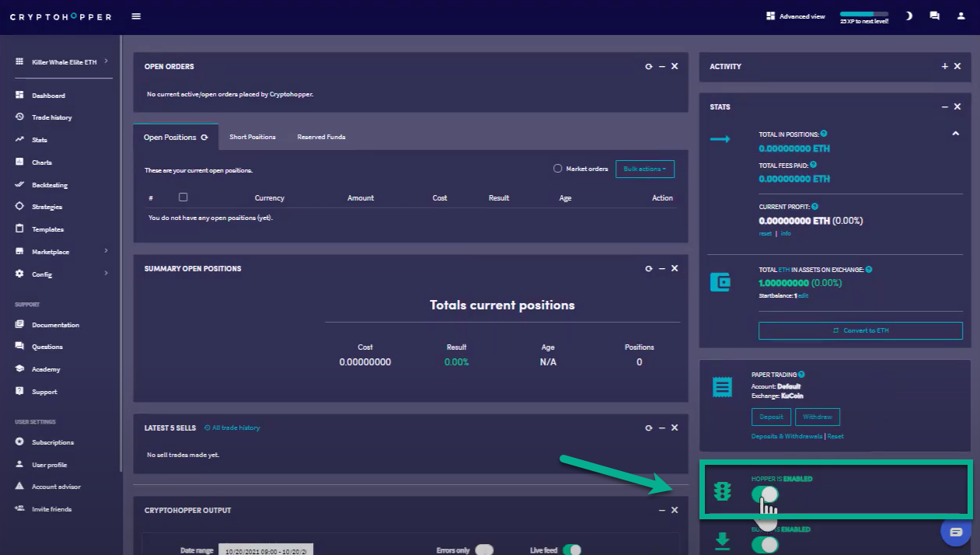Click the hamburger menu icon
The height and width of the screenshot is (555, 980).
(x=136, y=16)
